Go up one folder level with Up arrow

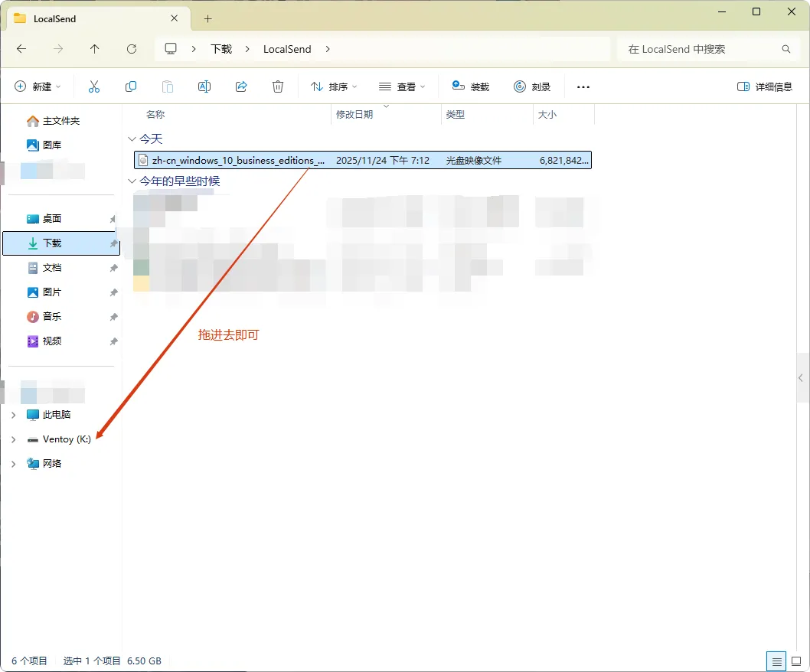click(95, 49)
